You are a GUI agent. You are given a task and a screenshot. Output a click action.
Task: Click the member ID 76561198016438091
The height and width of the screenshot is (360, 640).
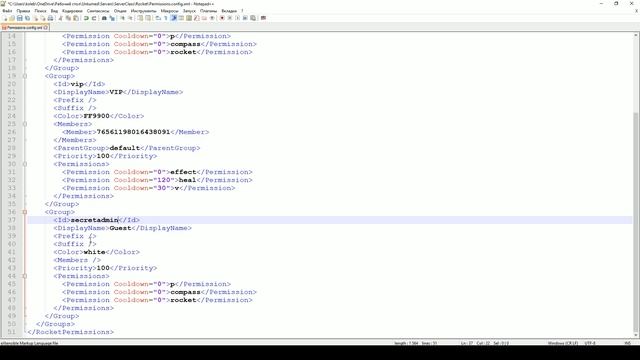(x=133, y=132)
